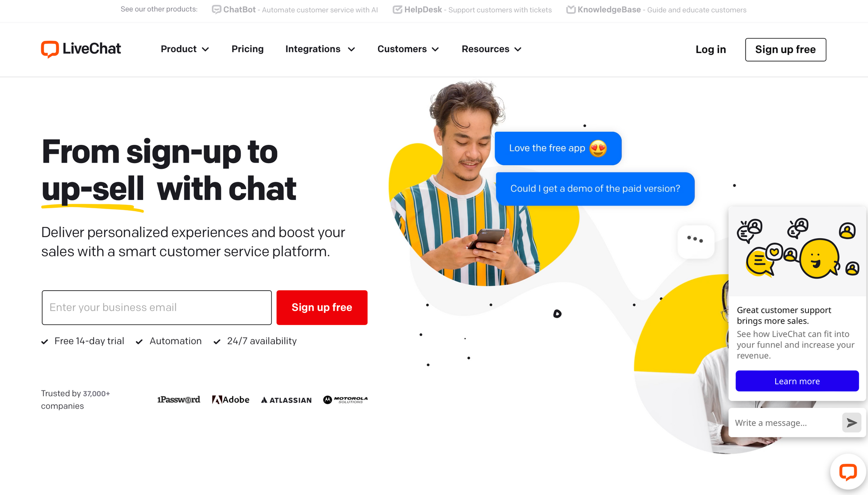
Task: Click the Pricing menu tab
Action: click(247, 49)
